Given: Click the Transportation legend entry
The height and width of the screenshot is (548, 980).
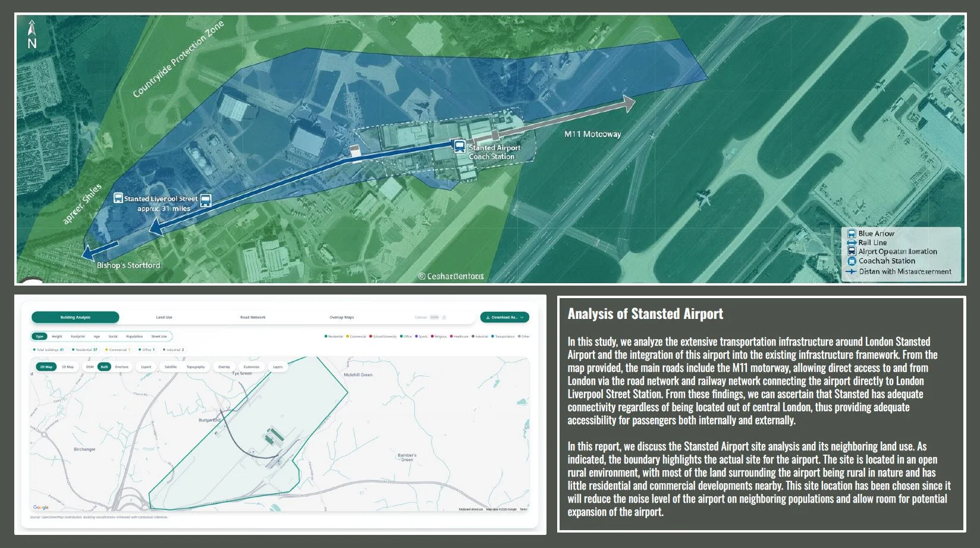Looking at the screenshot, I should (x=502, y=336).
